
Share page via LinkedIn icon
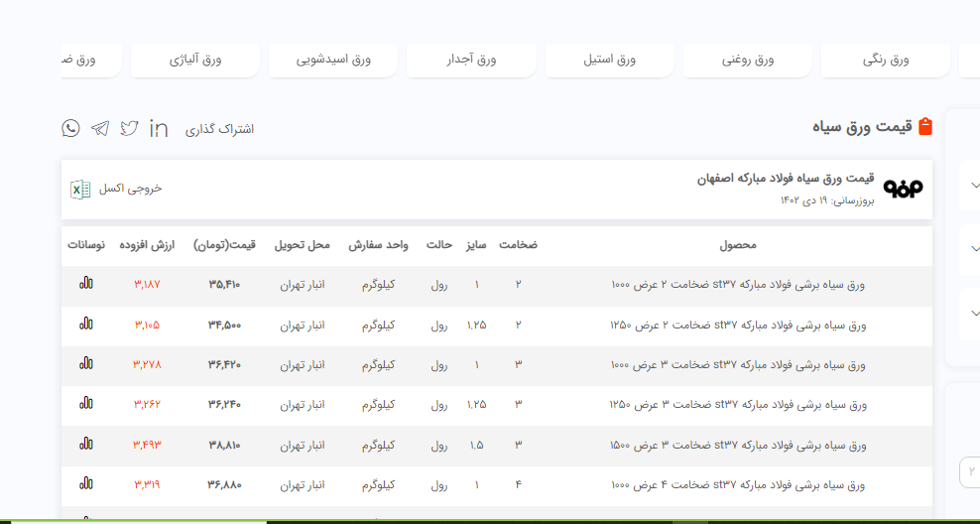pyautogui.click(x=159, y=128)
